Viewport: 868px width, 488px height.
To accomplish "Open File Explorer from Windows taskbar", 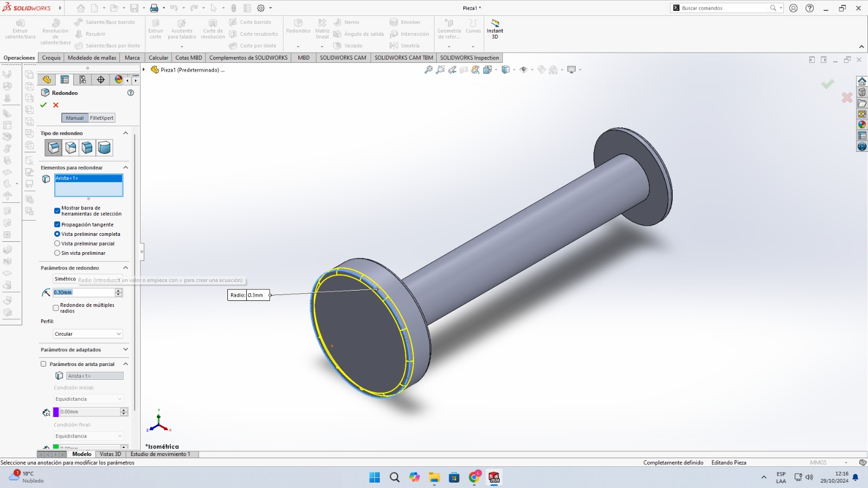I will coord(434,477).
